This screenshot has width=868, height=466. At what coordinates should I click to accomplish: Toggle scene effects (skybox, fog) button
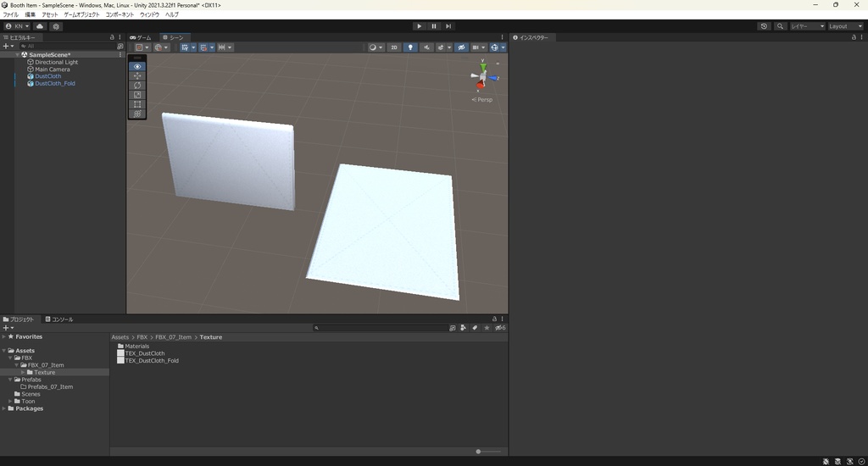tap(441, 47)
